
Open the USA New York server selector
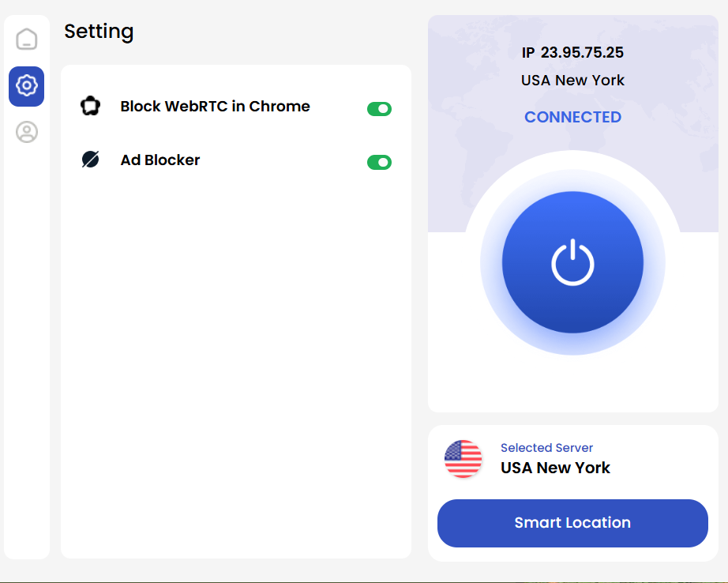click(x=555, y=468)
